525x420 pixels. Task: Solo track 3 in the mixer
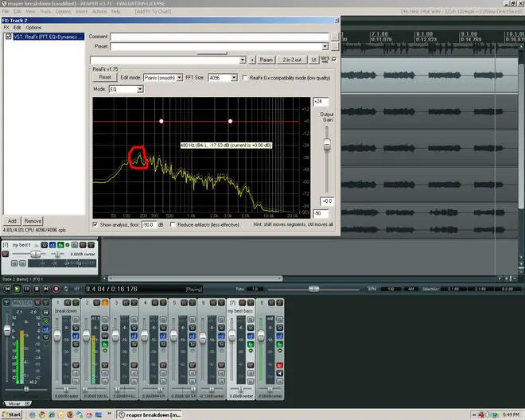point(134,302)
